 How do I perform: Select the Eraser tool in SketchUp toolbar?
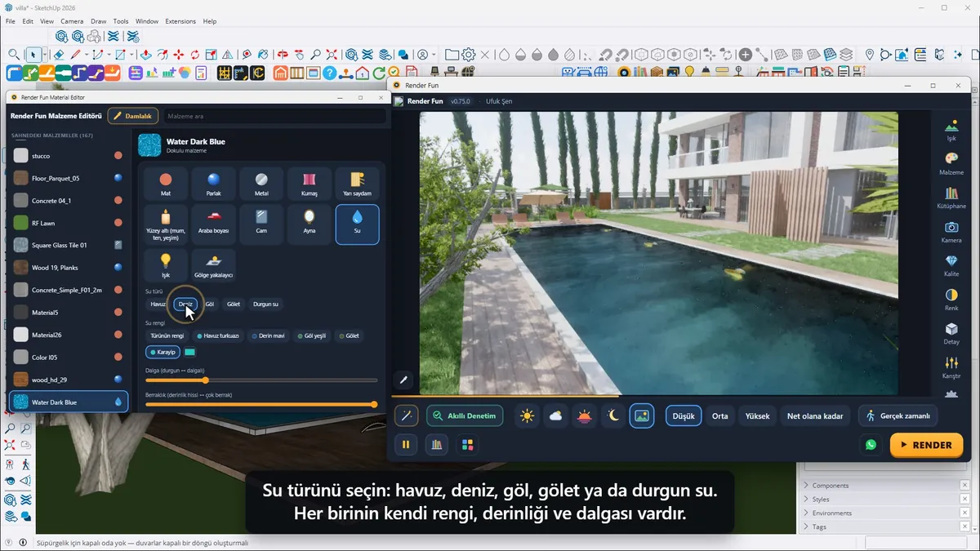point(59,55)
